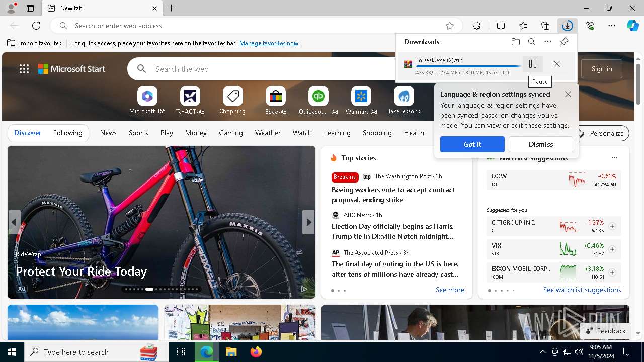Image resolution: width=644 pixels, height=362 pixels.
Task: Open downloads folder icon
Action: (516, 42)
